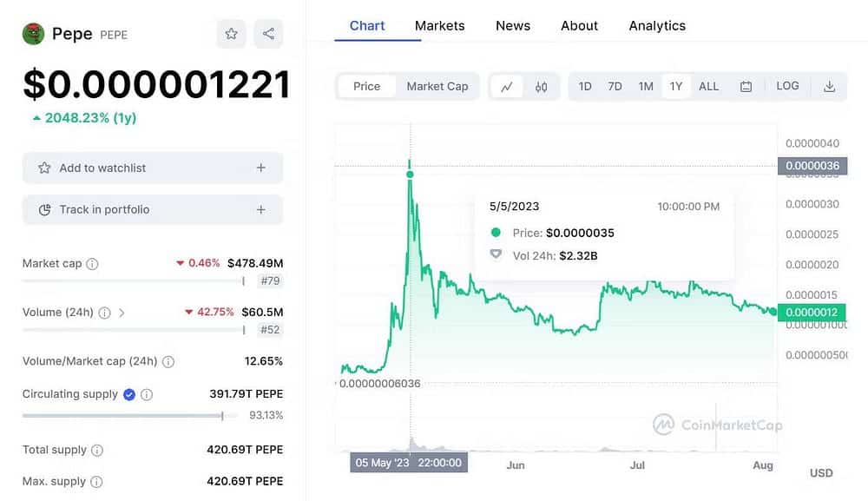Select the 1D time range
868x501 pixels.
tap(584, 86)
